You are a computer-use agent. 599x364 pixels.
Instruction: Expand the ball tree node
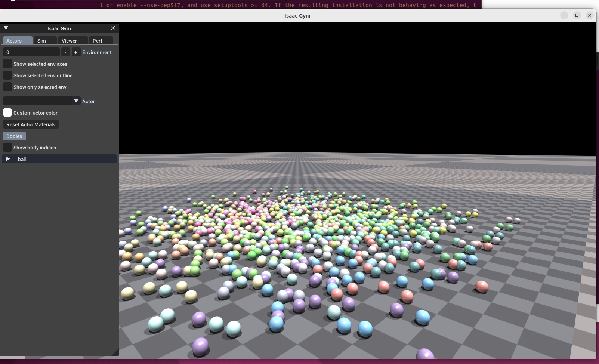8,159
